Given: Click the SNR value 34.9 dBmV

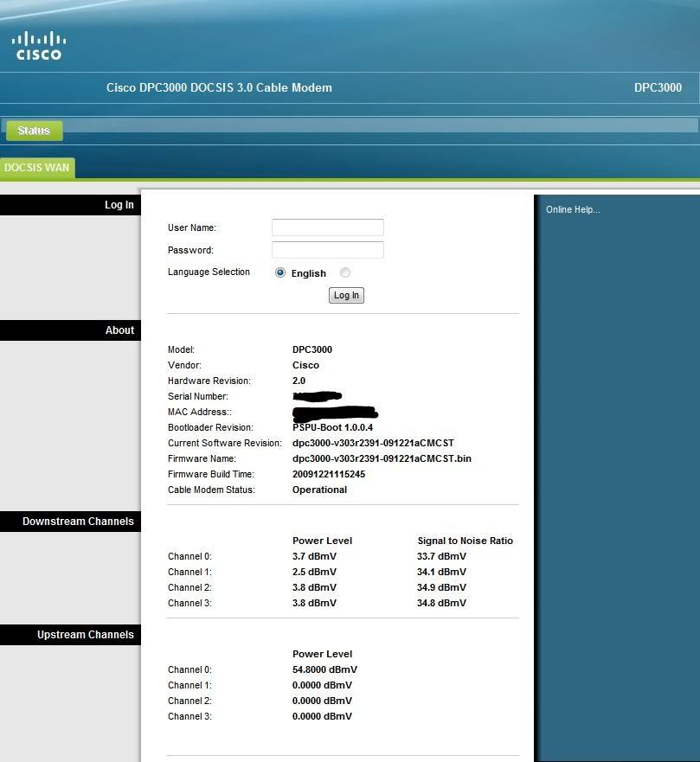Looking at the screenshot, I should point(441,587).
